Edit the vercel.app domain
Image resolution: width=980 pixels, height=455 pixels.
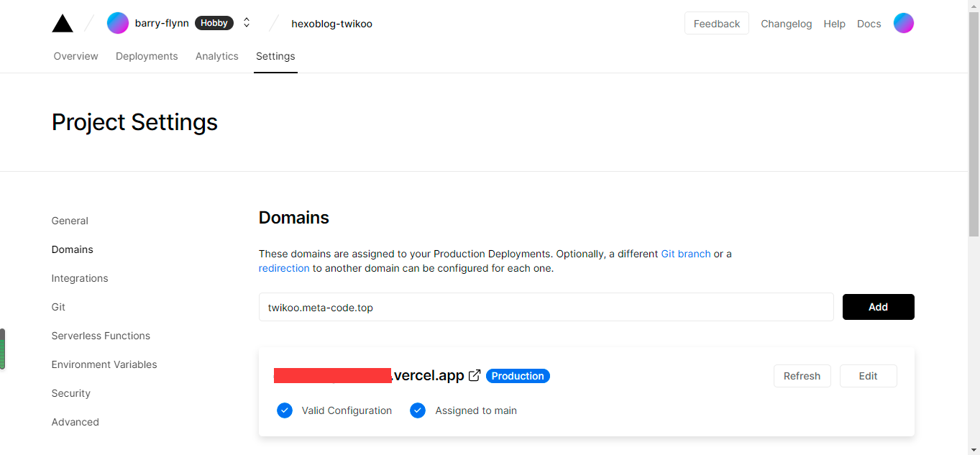[x=868, y=376]
